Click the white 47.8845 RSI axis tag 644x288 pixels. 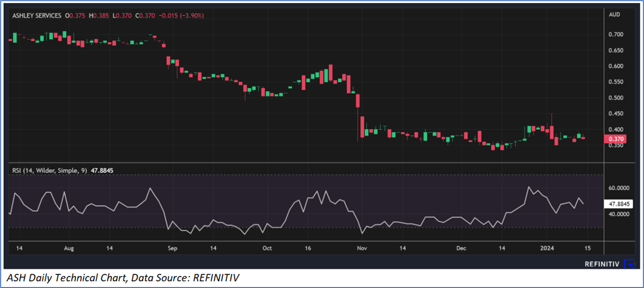pos(618,204)
